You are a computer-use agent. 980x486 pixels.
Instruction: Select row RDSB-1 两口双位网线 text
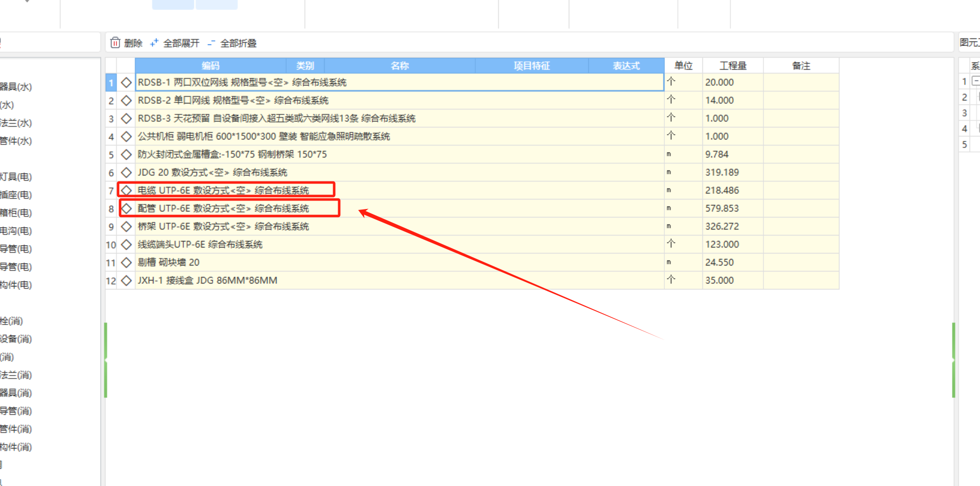(242, 82)
